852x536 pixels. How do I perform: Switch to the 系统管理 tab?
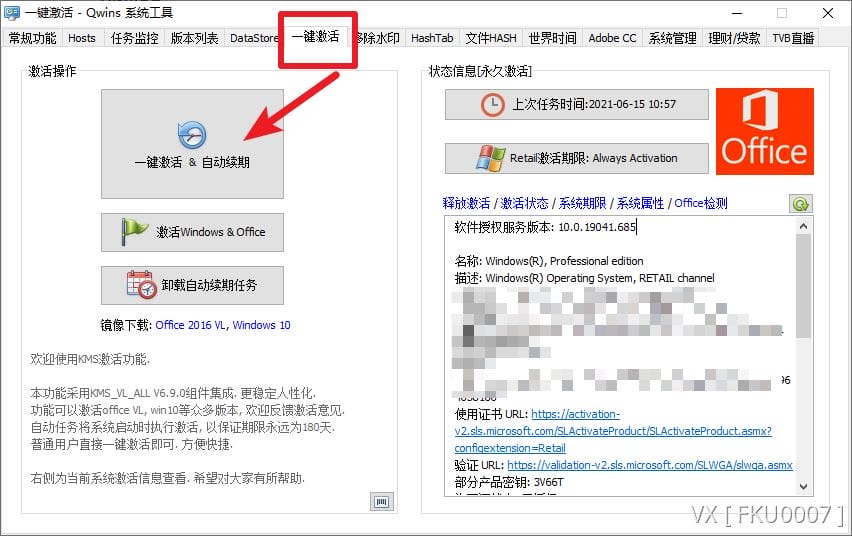672,38
